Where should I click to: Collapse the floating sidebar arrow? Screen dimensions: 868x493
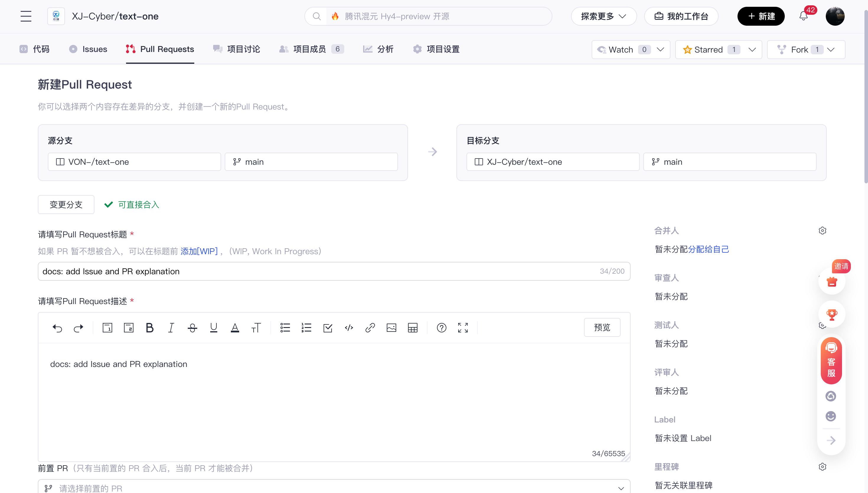tap(831, 440)
